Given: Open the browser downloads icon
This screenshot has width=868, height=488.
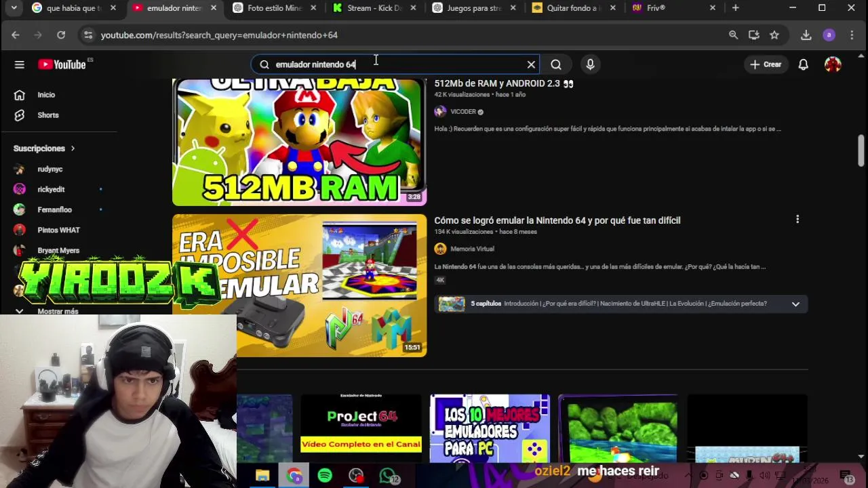Looking at the screenshot, I should (x=806, y=35).
